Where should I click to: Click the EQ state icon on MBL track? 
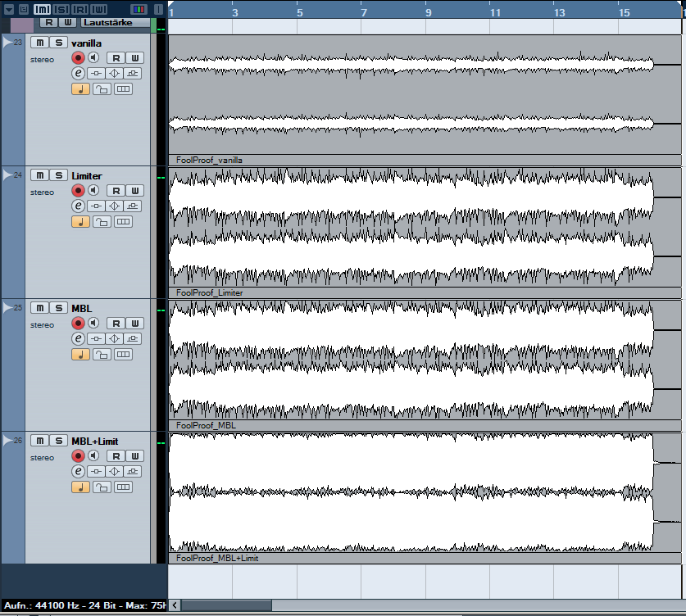point(115,338)
